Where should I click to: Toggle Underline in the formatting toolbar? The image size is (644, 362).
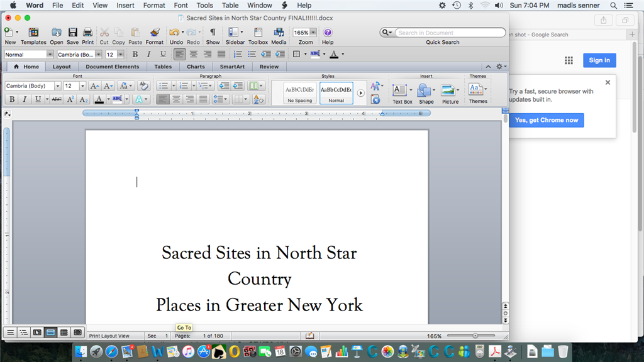click(163, 54)
